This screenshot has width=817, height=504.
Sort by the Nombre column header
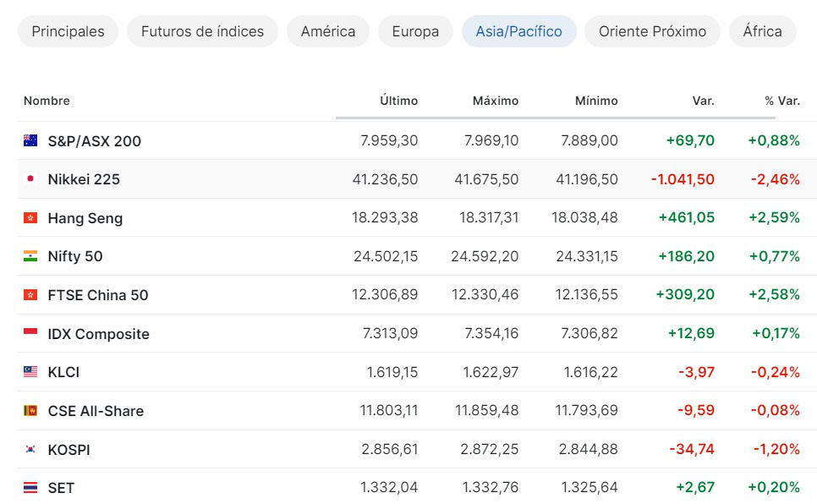(47, 101)
